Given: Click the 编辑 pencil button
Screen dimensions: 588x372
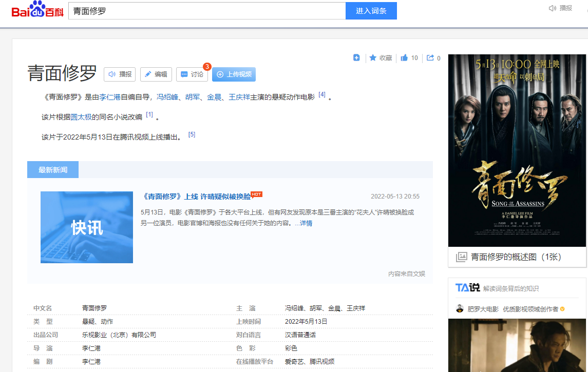Looking at the screenshot, I should tap(156, 74).
